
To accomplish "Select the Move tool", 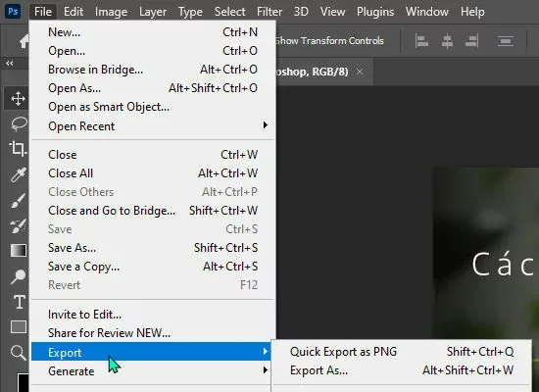I will click(18, 99).
